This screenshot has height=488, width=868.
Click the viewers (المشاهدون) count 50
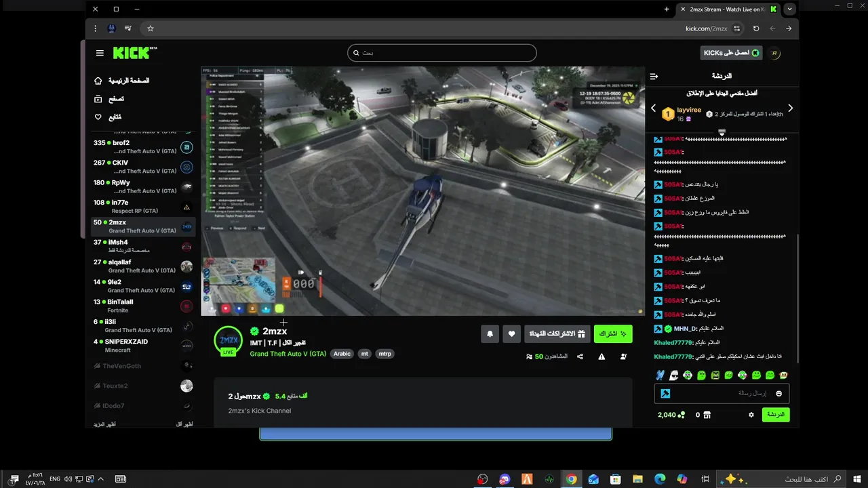click(547, 357)
